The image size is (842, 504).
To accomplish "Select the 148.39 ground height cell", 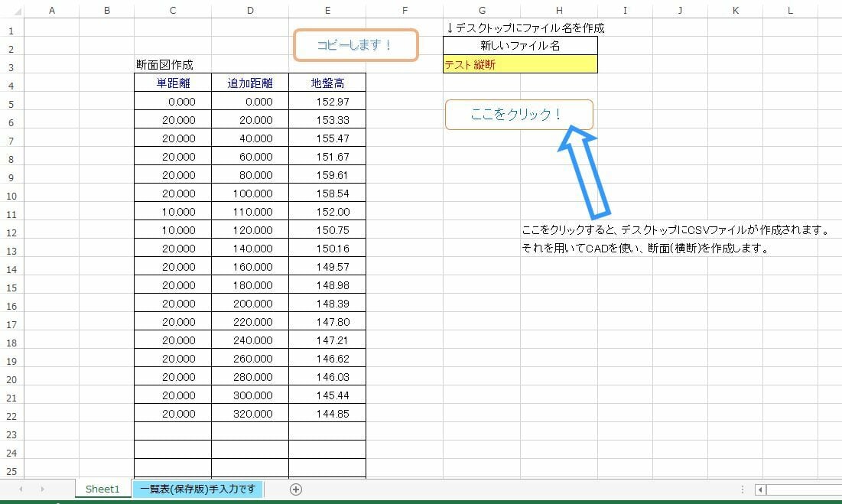I will point(327,304).
